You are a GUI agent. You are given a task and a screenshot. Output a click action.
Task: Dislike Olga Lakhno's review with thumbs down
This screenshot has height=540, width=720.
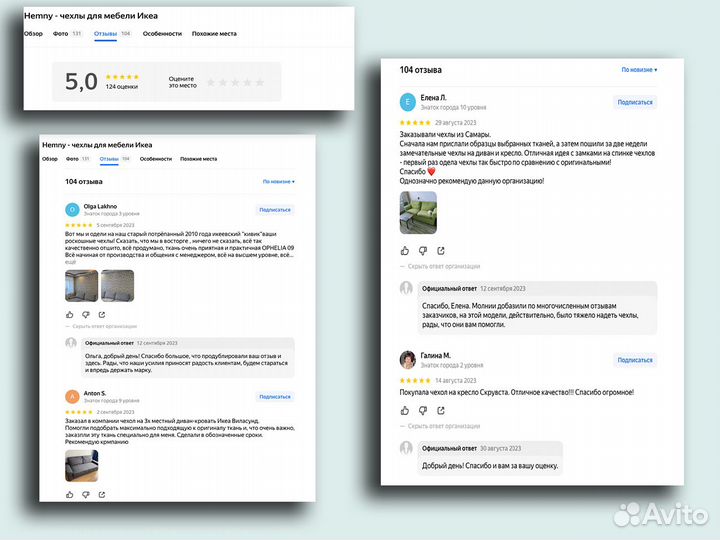point(84,315)
